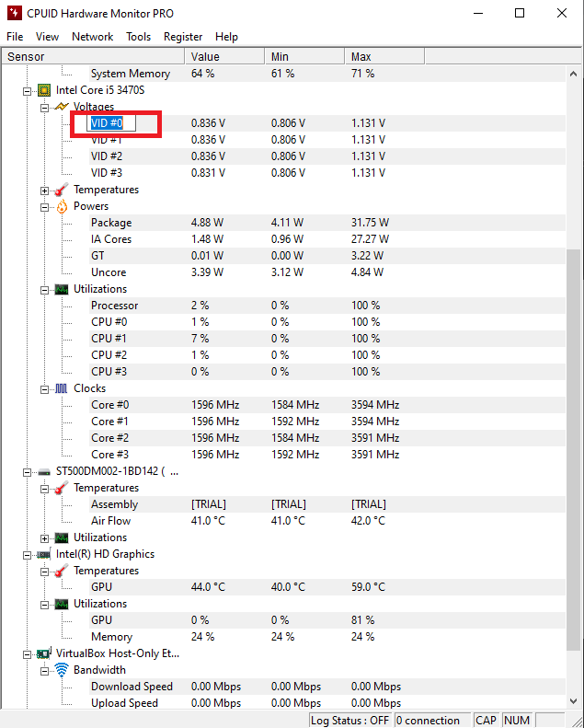Image resolution: width=584 pixels, height=728 pixels.
Task: Collapse the Bandwidth group
Action: (x=44, y=671)
